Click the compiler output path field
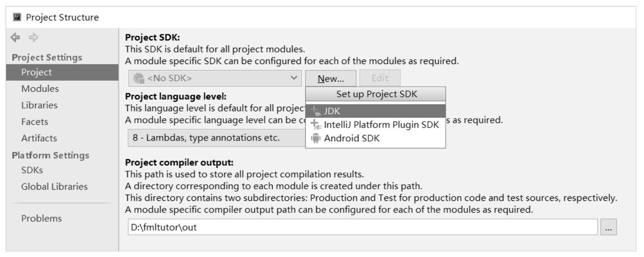Screen dimensions: 644x257 tap(362, 228)
